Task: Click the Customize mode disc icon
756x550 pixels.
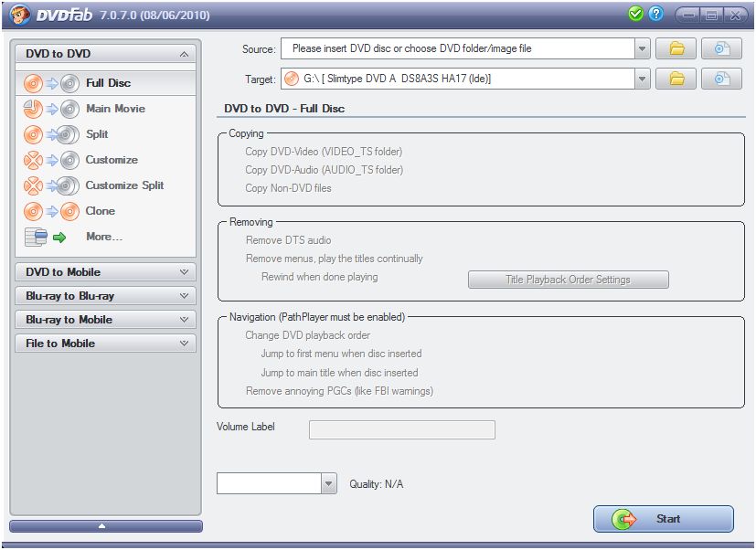Action: tap(51, 160)
